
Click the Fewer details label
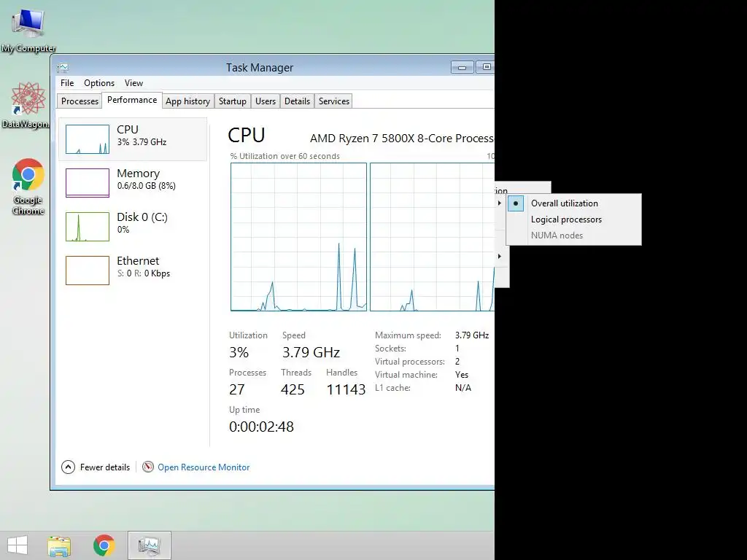(x=105, y=467)
